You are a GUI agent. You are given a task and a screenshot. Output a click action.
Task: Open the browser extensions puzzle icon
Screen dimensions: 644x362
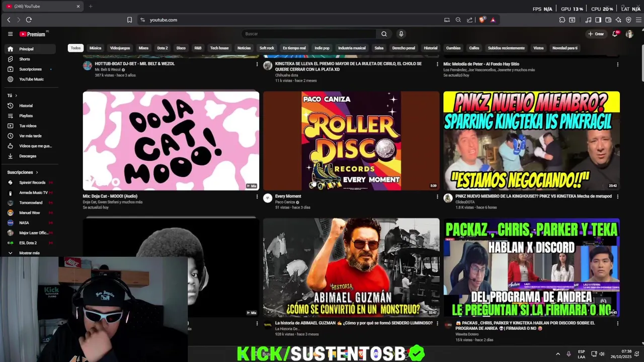562,20
